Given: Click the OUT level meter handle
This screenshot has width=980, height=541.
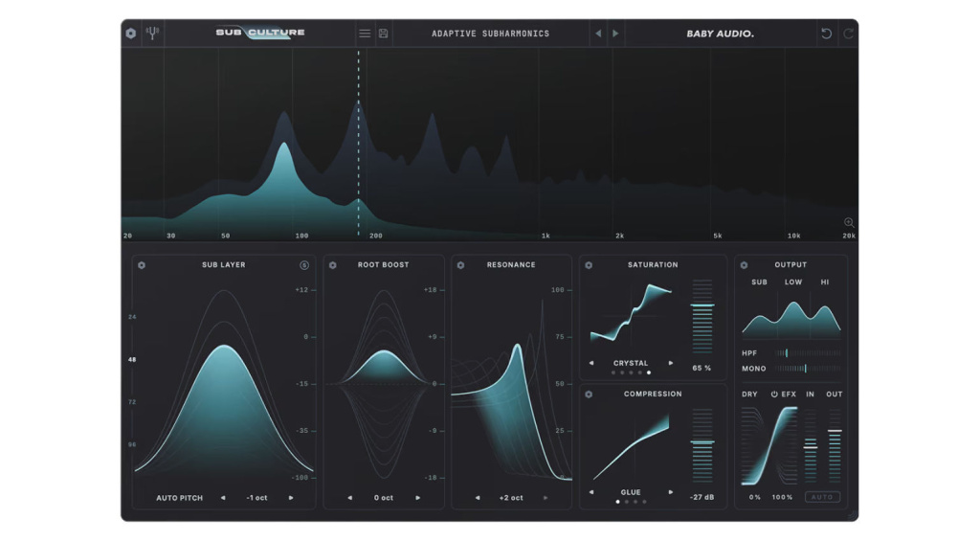Looking at the screenshot, I should tap(835, 431).
